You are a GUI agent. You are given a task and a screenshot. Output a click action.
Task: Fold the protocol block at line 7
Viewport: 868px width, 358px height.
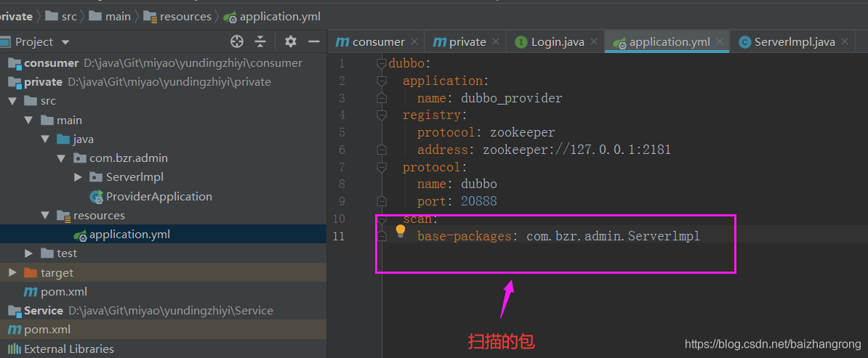tap(381, 166)
